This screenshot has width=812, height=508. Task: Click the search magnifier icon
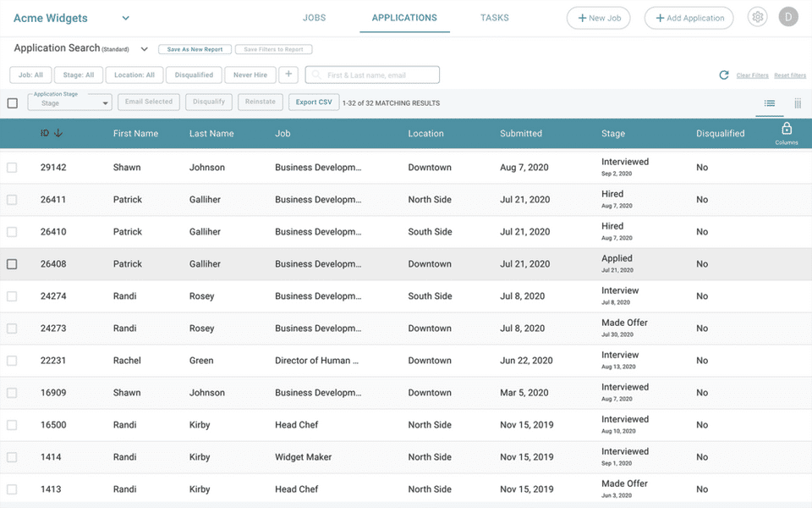tap(315, 75)
